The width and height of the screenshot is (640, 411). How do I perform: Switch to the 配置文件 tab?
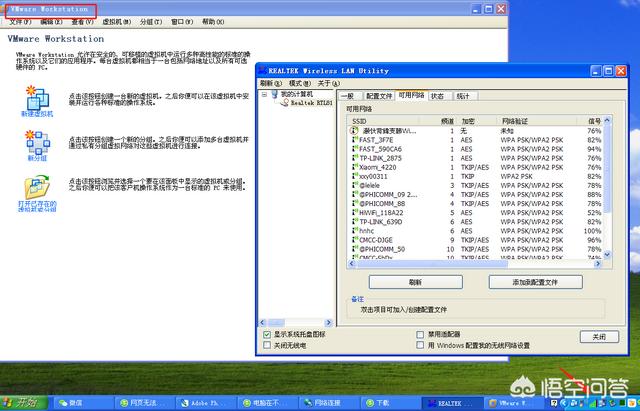tap(379, 96)
